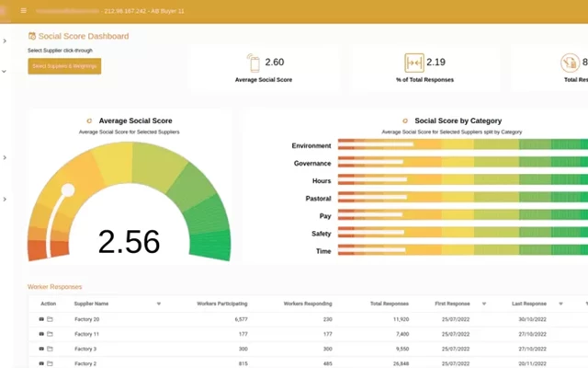Click the 815 workers participating cell
The height and width of the screenshot is (368, 588).
243,363
